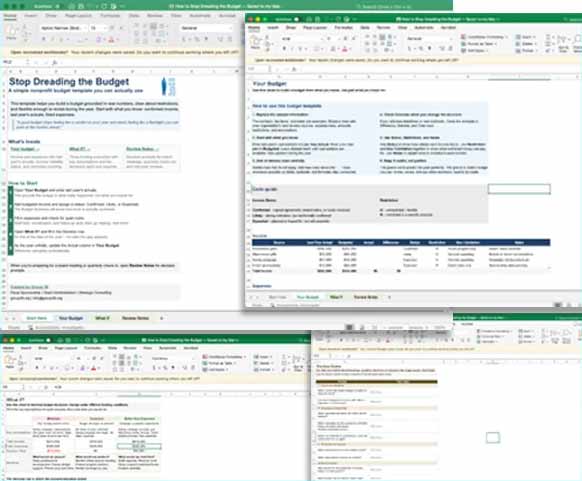Click font color icon in the Start Here window
The image size is (582, 481).
tap(111, 39)
